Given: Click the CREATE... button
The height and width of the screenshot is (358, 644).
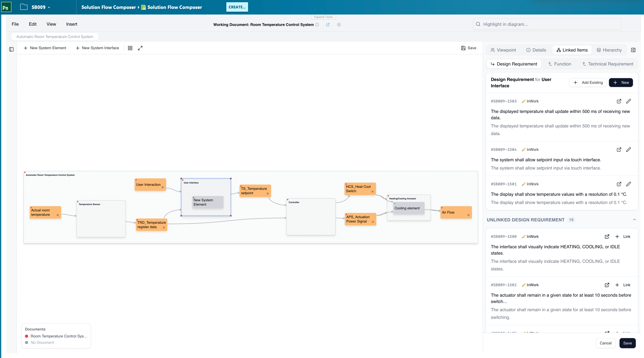Looking at the screenshot, I should [237, 7].
